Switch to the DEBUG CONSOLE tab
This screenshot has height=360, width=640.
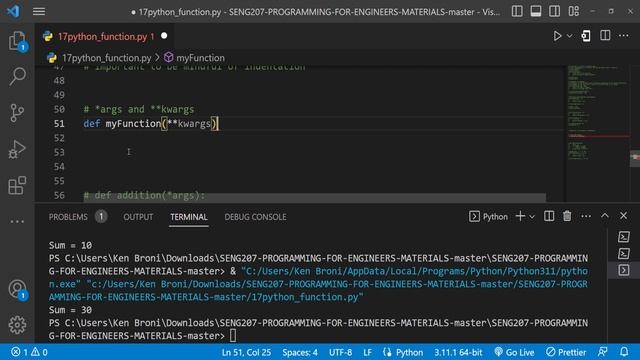pos(255,217)
